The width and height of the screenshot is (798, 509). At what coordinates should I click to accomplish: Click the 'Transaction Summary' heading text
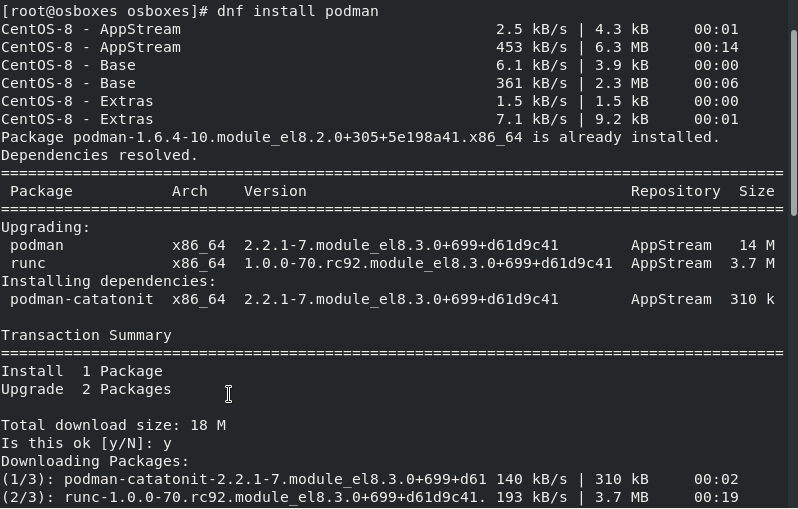[x=87, y=335]
